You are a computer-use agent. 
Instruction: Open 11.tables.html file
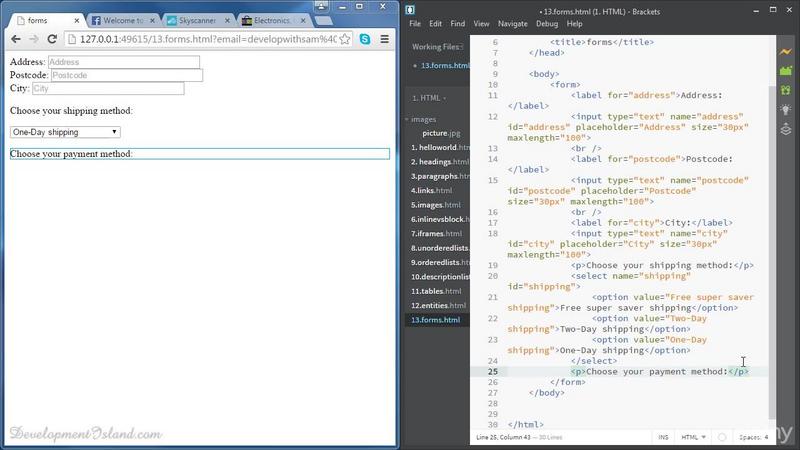(436, 291)
